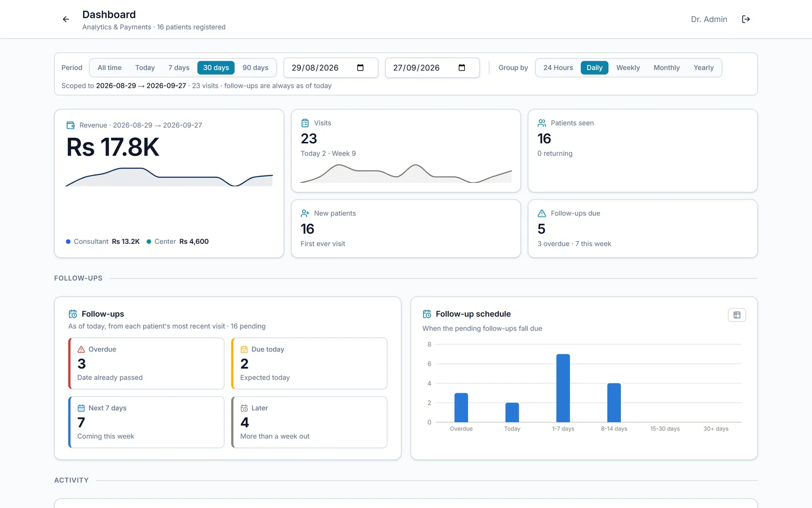
Task: Click the Patients seen people icon
Action: tap(542, 123)
